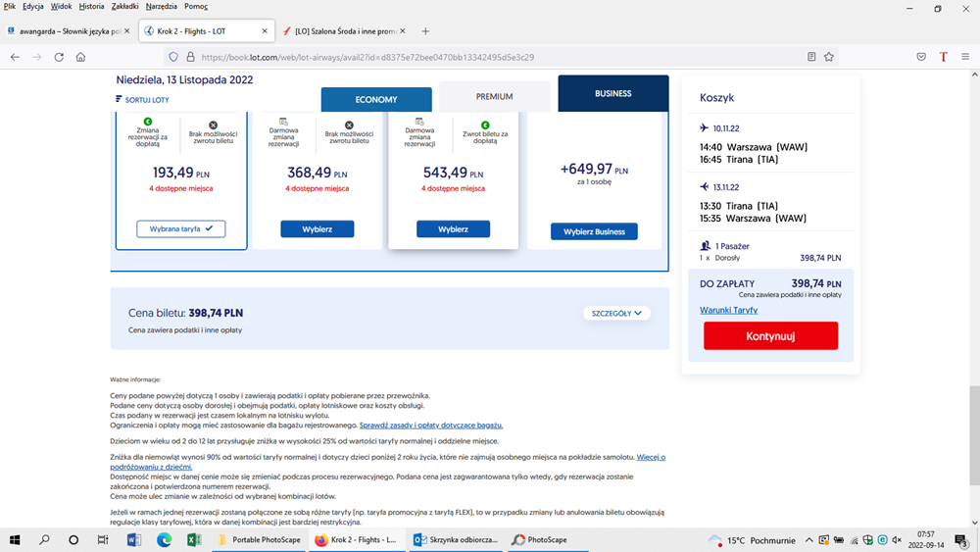The width and height of the screenshot is (980, 552).
Task: Launch Word from the taskbar
Action: coord(133,539)
